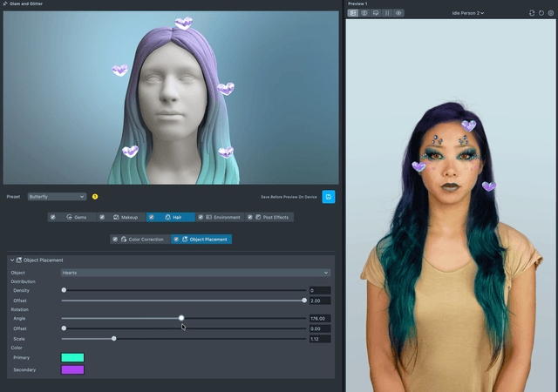This screenshot has height=392, width=558.
Task: Click the reset arrow icon in Preview
Action: click(541, 13)
